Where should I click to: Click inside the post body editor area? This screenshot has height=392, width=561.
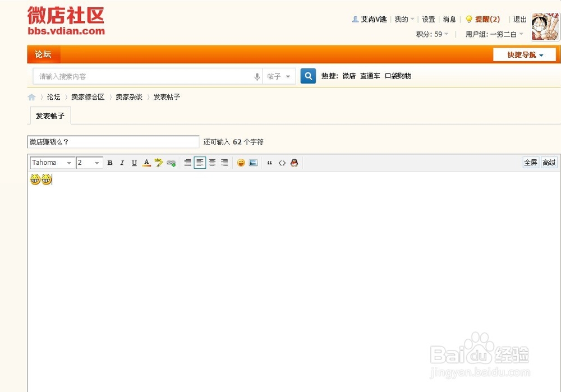click(293, 283)
